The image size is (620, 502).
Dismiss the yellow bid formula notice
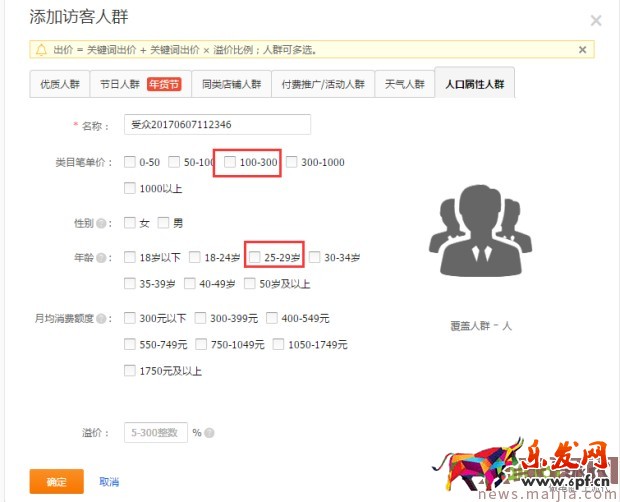583,49
